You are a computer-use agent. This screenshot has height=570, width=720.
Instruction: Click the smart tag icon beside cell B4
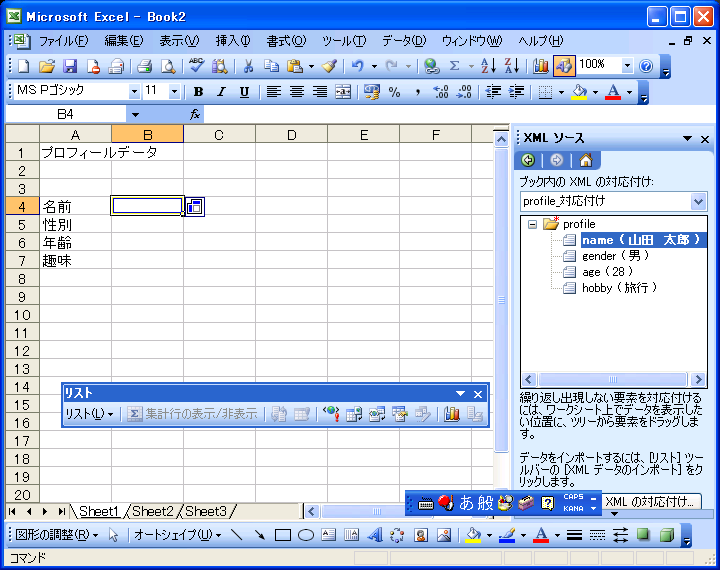coord(195,207)
